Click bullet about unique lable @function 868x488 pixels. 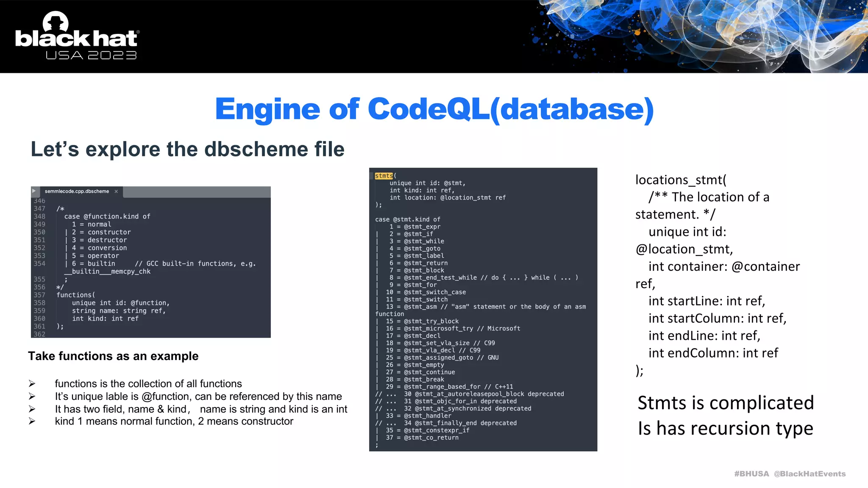(198, 396)
